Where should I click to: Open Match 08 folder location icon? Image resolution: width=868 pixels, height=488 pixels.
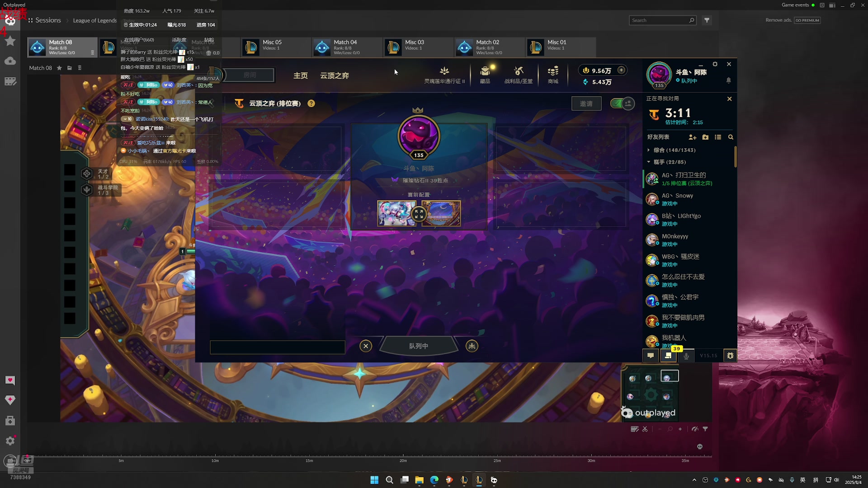click(70, 68)
